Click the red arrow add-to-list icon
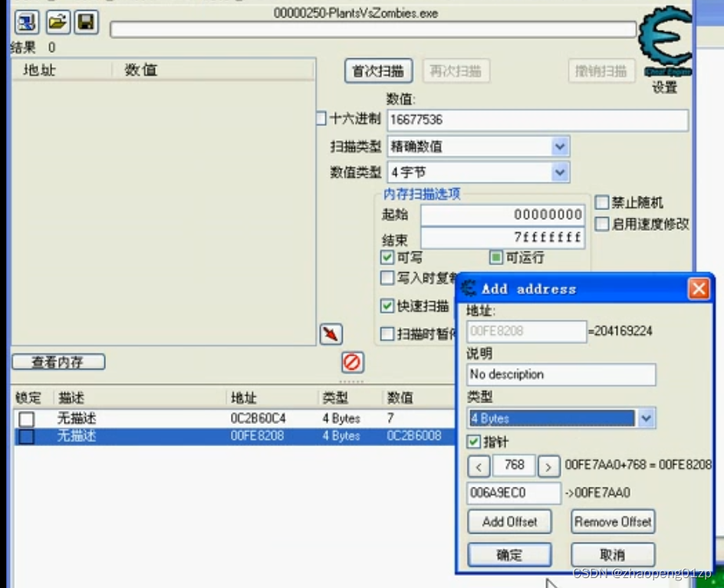The height and width of the screenshot is (588, 724). pyautogui.click(x=331, y=334)
